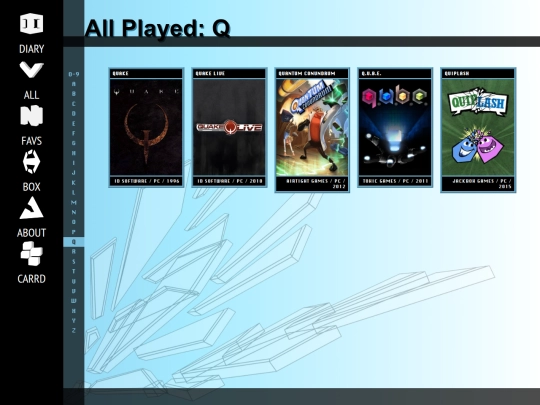Click 'ID SOFTWARE / PC / 1996' caption
Image resolution: width=540 pixels, height=405 pixels.
pos(147,181)
